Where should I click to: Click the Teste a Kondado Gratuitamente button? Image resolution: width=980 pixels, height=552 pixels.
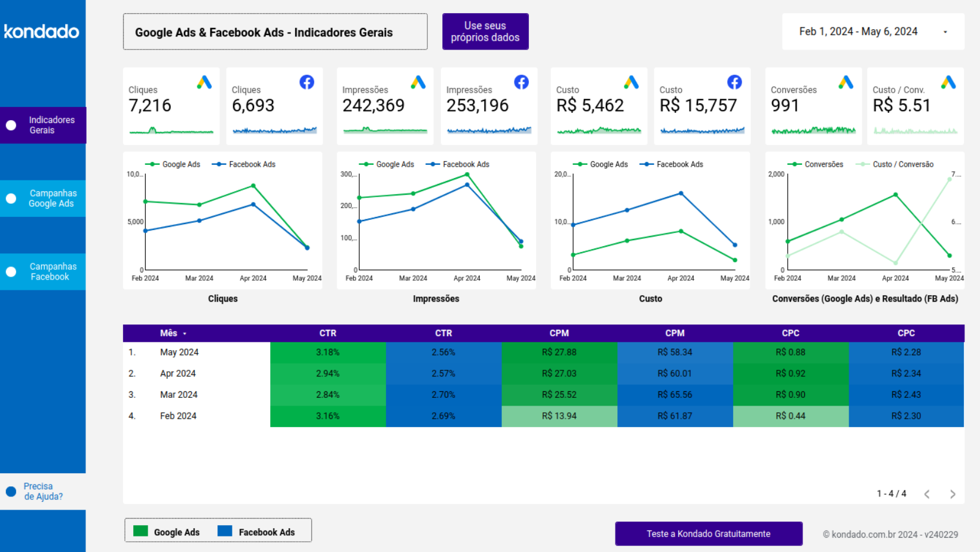click(x=708, y=533)
